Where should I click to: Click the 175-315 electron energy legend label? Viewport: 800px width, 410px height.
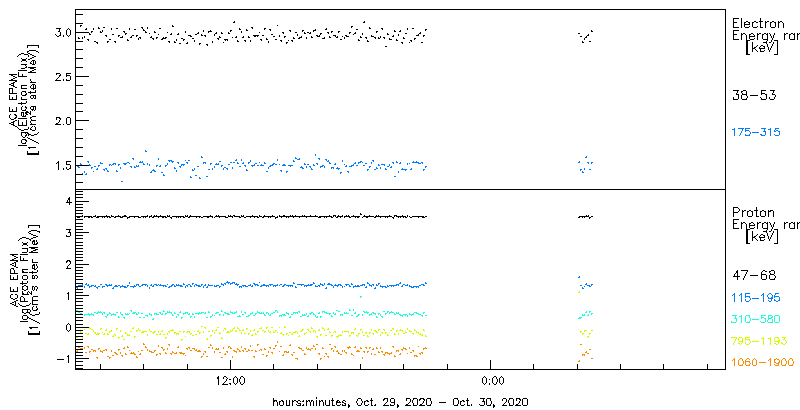[x=756, y=133]
